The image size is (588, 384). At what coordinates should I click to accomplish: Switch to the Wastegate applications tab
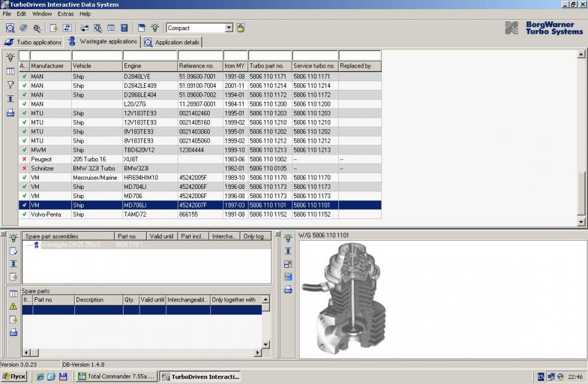(103, 41)
